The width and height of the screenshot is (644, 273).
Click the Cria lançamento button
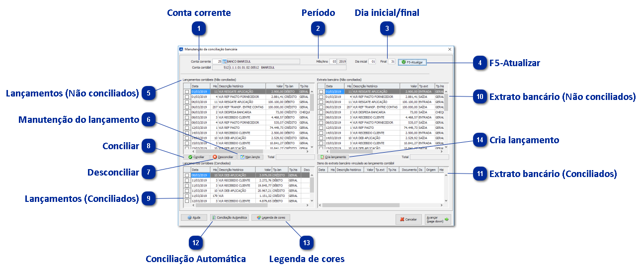tap(333, 157)
